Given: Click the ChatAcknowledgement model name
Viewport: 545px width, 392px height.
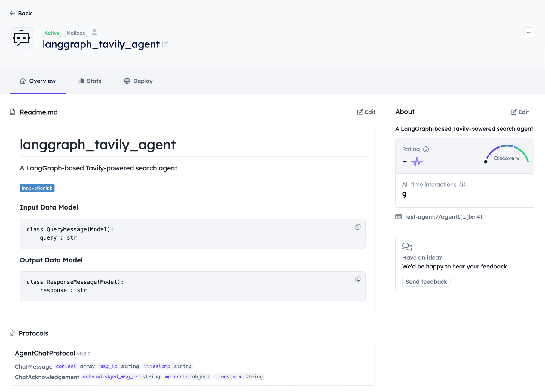Looking at the screenshot, I should tap(47, 377).
